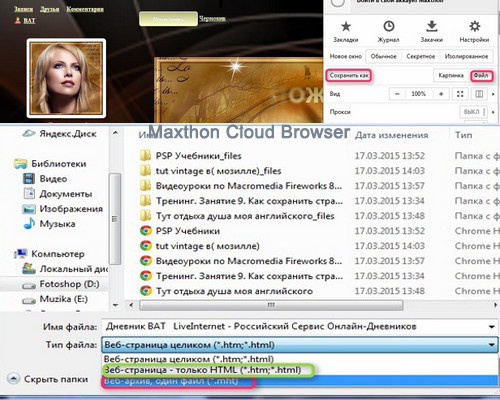Select Компьютер in navigation pane
Viewport: 500px width, 400px height.
49,254
